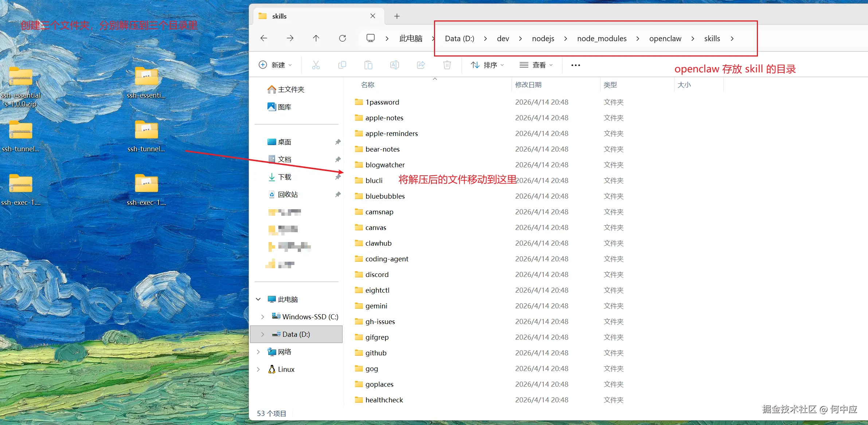
Task: Click the 新建 New button
Action: point(276,65)
